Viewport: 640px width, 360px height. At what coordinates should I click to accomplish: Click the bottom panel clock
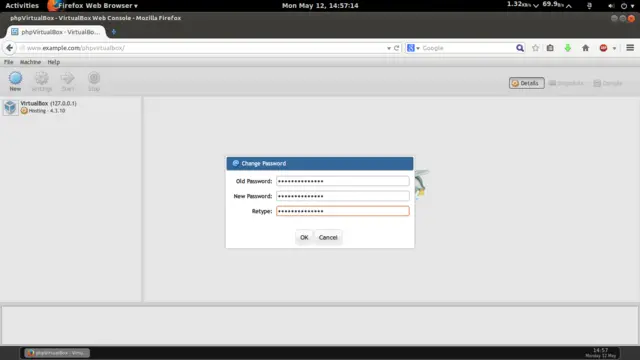(600, 353)
